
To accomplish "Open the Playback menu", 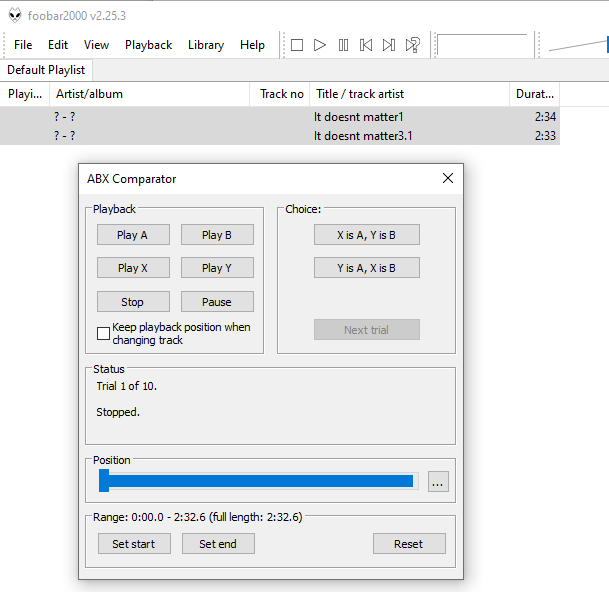I will pos(148,45).
